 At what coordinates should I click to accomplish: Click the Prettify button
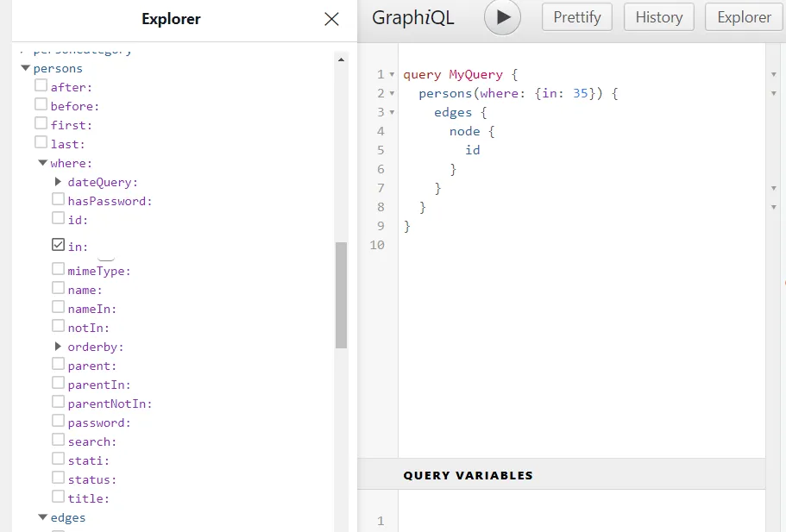coord(576,17)
